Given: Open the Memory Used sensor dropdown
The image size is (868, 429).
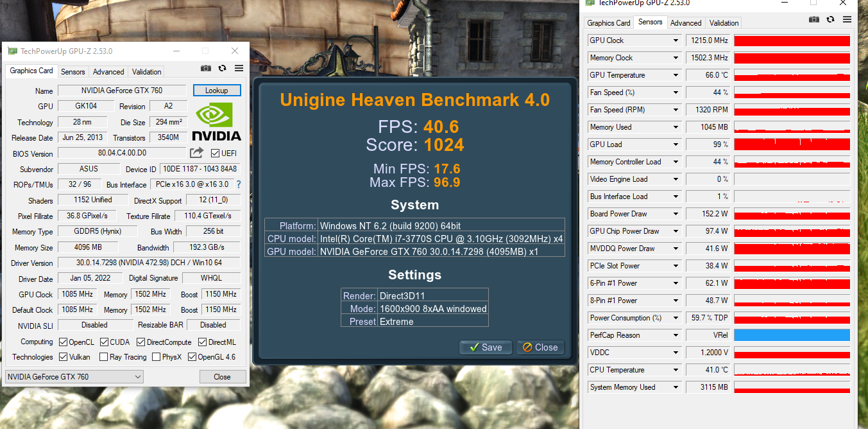Looking at the screenshot, I should pyautogui.click(x=676, y=127).
